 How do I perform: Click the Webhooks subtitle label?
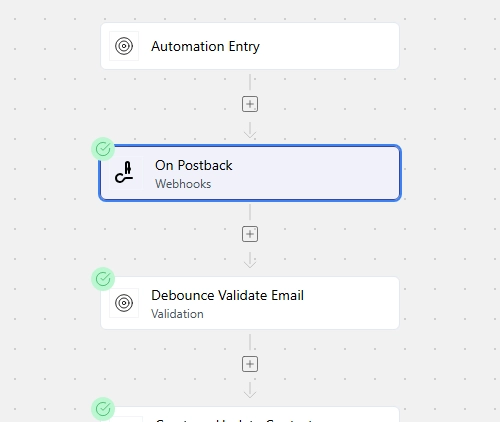[x=183, y=184]
